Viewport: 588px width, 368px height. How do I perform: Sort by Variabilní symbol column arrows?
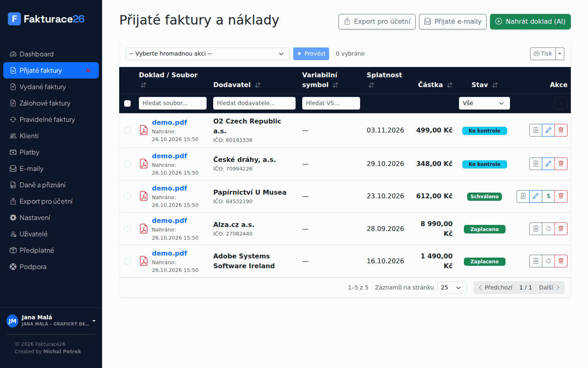pyautogui.click(x=335, y=85)
